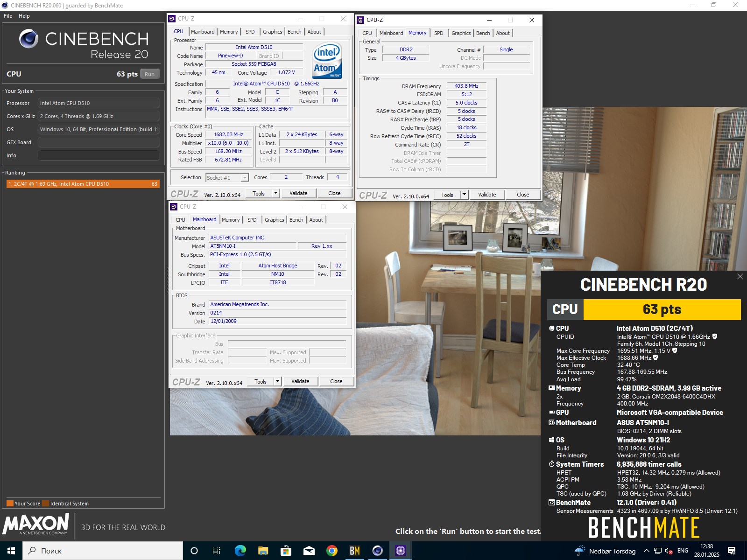Screen dimensions: 747x560
Task: Click the Cinebench Info input field
Action: point(99,155)
